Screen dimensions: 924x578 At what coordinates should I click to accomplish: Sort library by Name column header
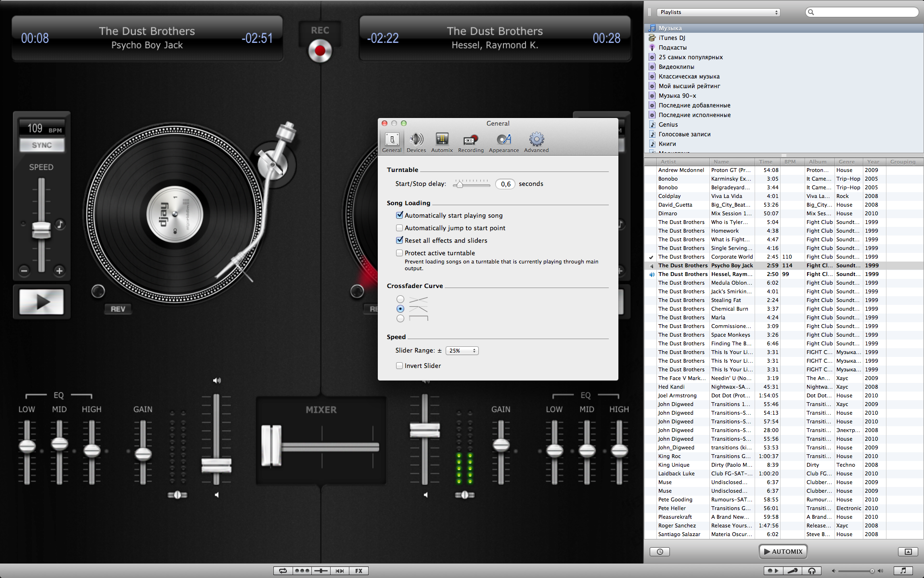coord(732,162)
